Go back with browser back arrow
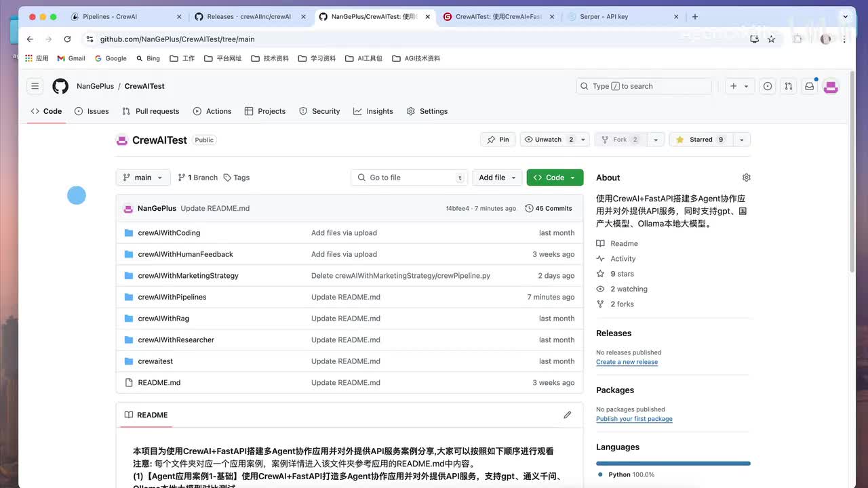 pos(30,39)
